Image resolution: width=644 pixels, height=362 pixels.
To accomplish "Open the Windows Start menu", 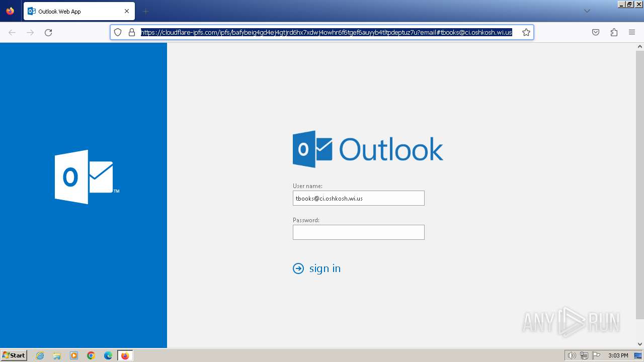I will 14,355.
